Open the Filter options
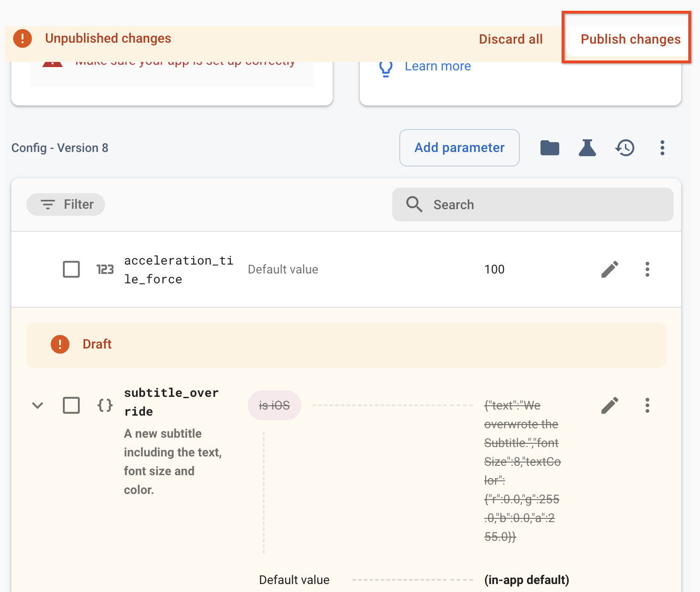This screenshot has width=700, height=592. pos(65,205)
